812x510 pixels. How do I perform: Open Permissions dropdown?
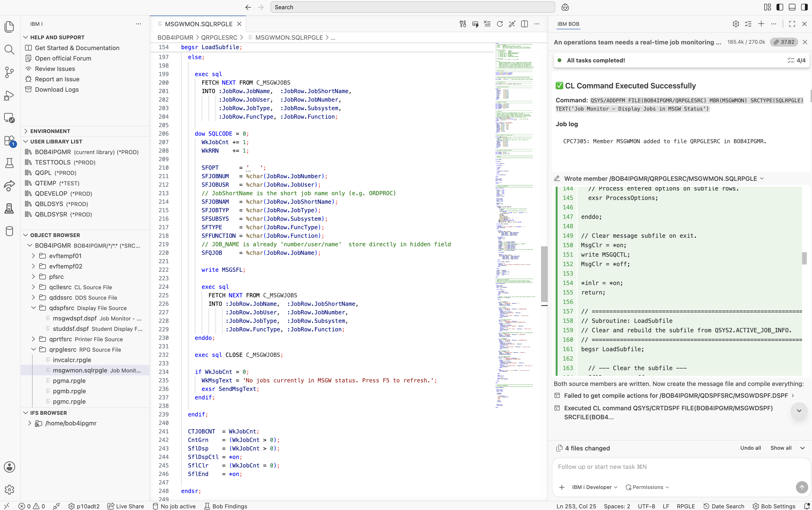click(x=647, y=487)
